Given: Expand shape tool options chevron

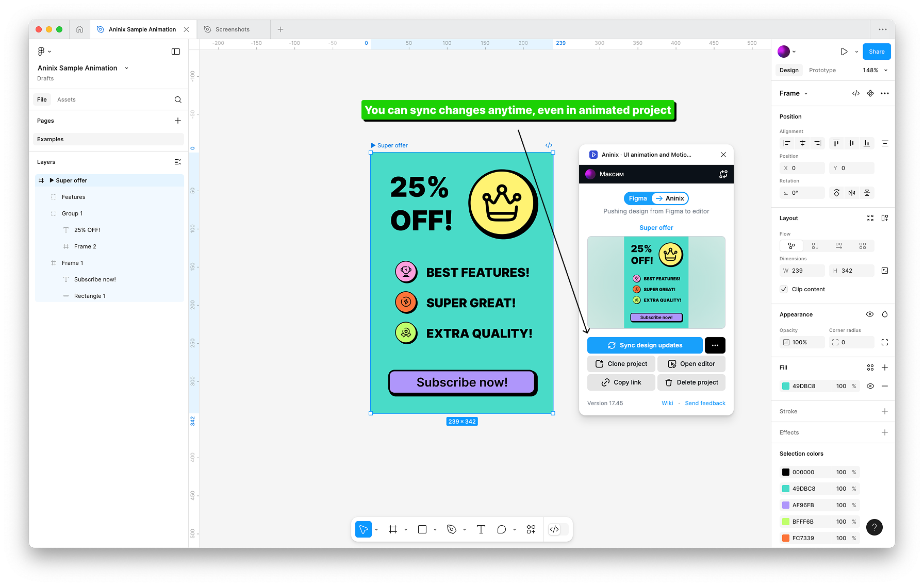Looking at the screenshot, I should point(435,530).
